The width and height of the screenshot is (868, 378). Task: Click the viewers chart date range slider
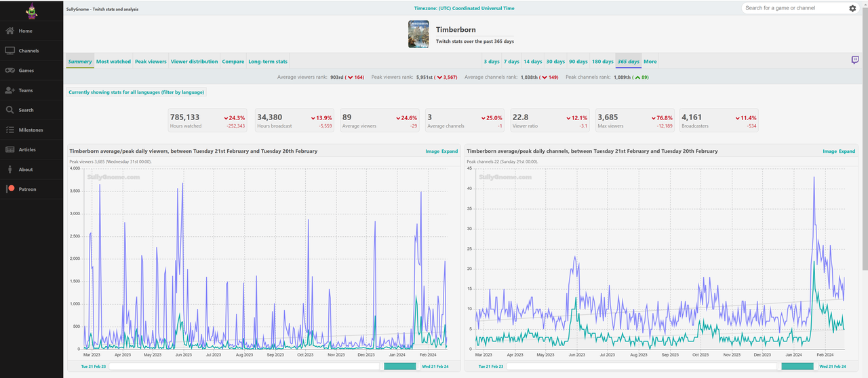399,366
